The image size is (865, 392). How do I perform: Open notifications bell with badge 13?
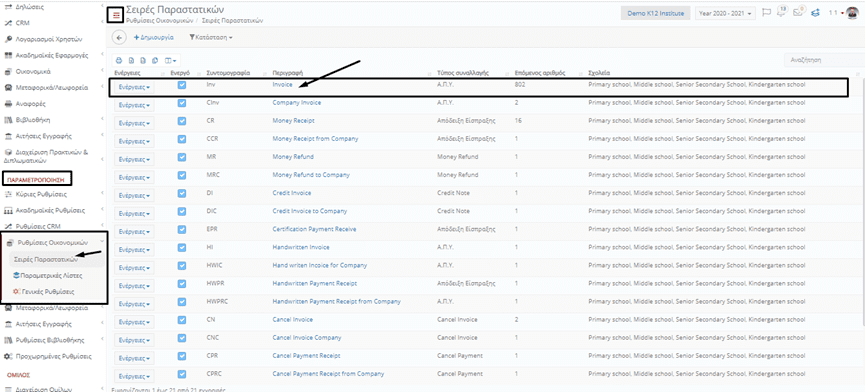(782, 13)
